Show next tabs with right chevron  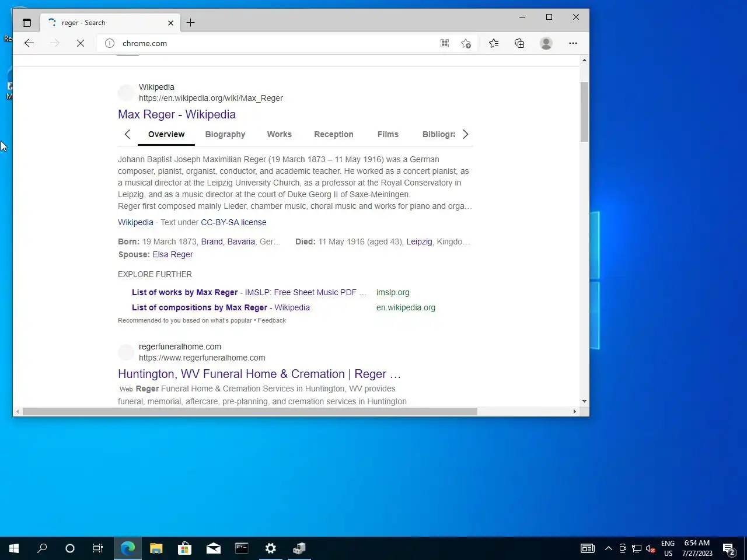pos(465,134)
